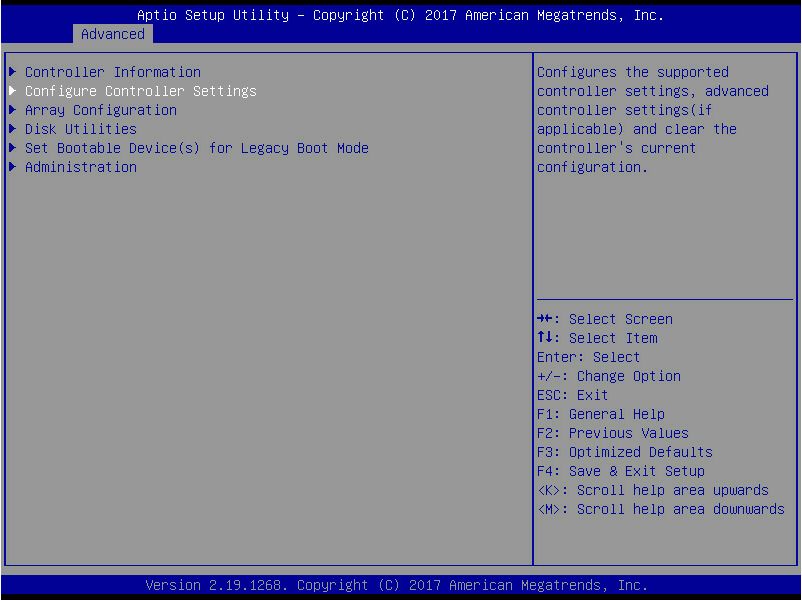Click arrow beside Set Bootable Device(s)
This screenshot has height=601, width=802.
pyautogui.click(x=13, y=147)
